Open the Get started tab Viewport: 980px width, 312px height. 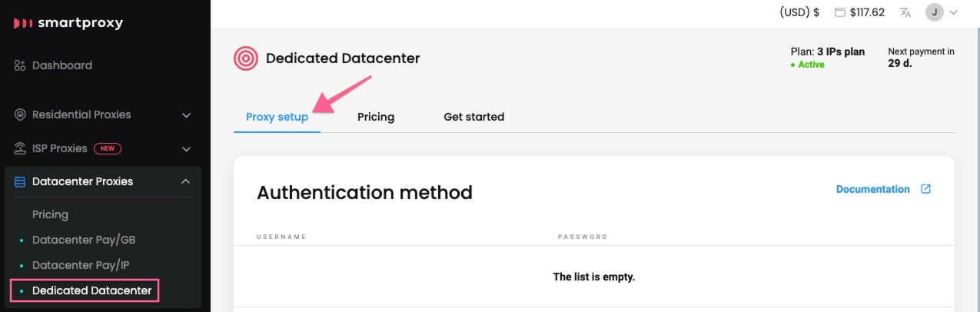tap(473, 118)
